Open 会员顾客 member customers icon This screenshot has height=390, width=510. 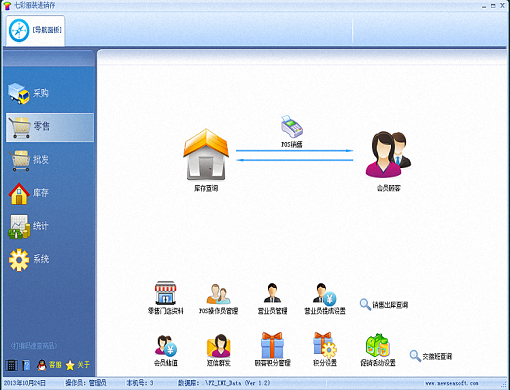point(388,154)
